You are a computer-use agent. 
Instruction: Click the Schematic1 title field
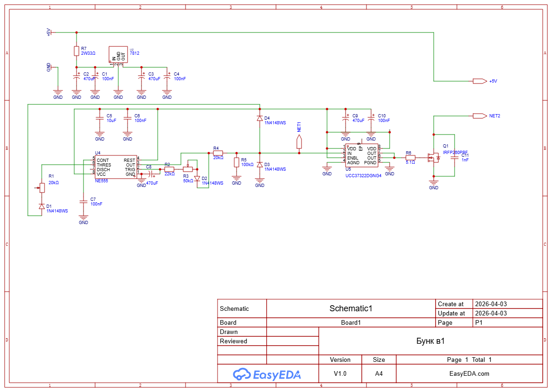pyautogui.click(x=351, y=308)
